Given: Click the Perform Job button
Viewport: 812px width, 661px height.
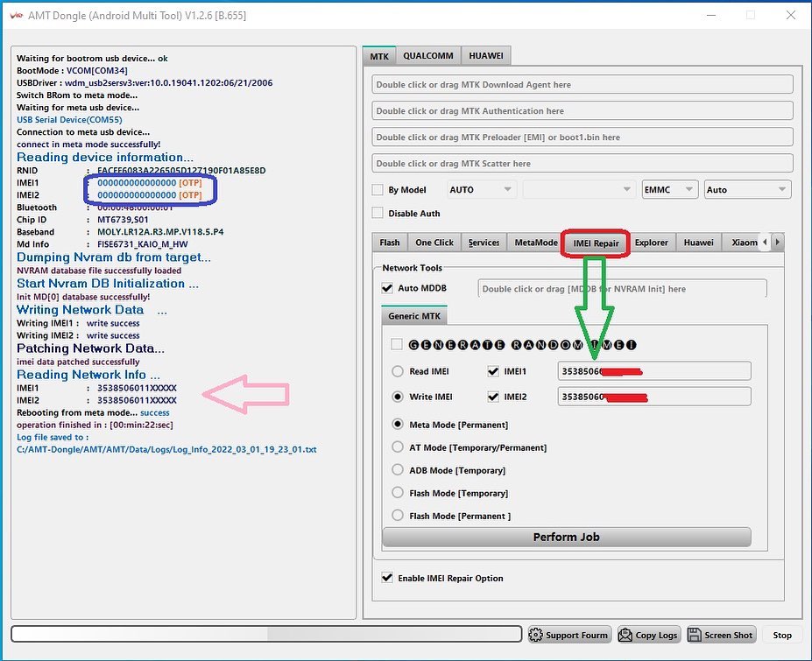Looking at the screenshot, I should [567, 537].
